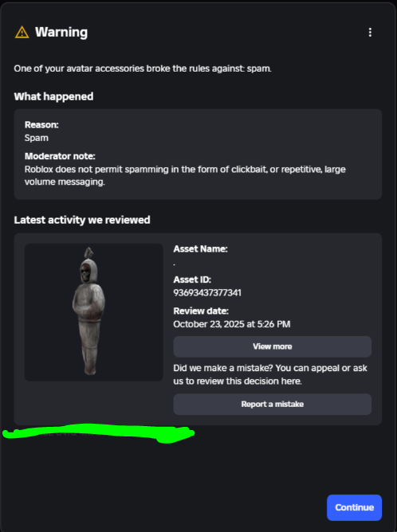Click the 'Review date:' label

coord(201,311)
